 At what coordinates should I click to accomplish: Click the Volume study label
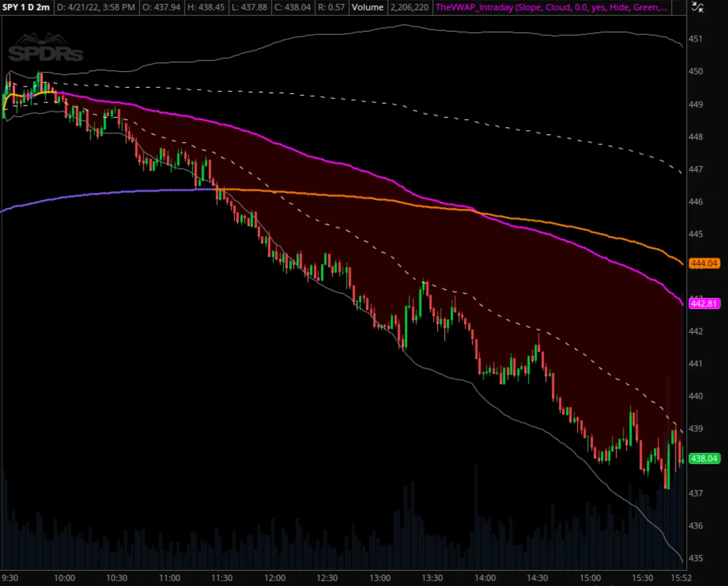367,7
